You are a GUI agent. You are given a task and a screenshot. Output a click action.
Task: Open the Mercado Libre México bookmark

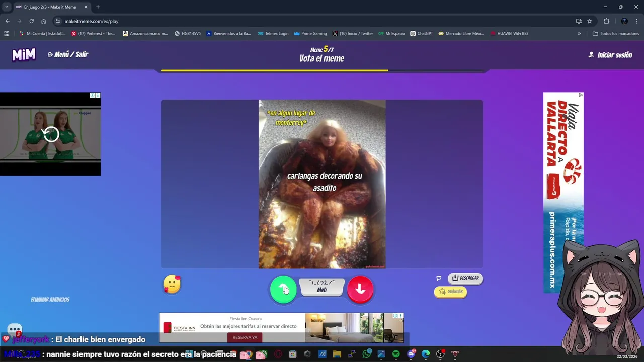pyautogui.click(x=461, y=34)
